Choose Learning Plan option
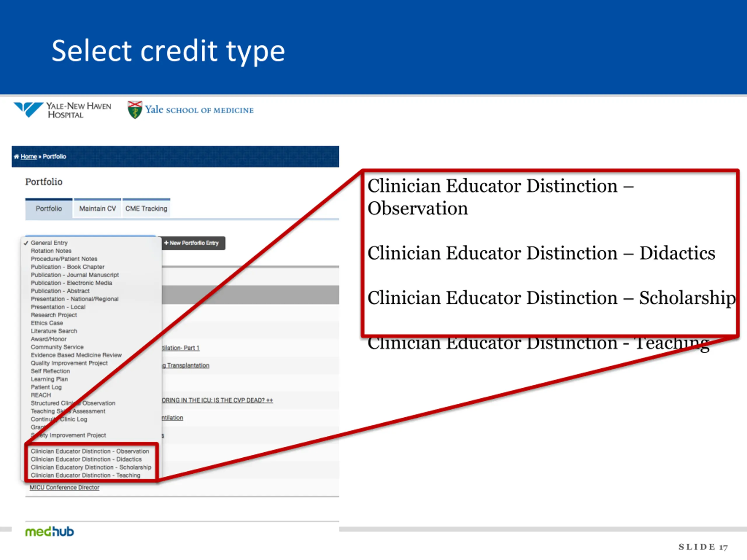 pyautogui.click(x=49, y=379)
